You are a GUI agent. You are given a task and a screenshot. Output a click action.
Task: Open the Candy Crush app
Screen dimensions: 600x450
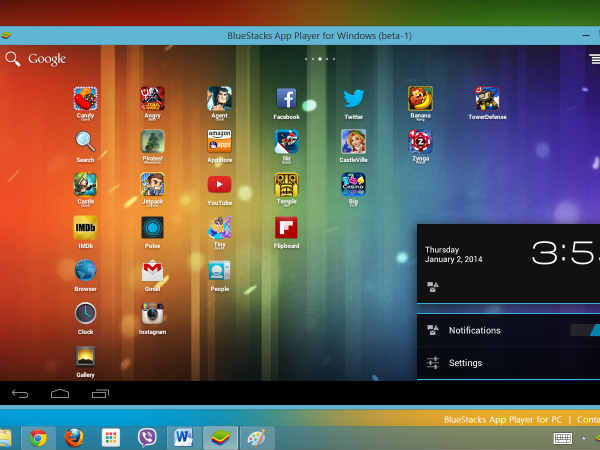pos(86,99)
